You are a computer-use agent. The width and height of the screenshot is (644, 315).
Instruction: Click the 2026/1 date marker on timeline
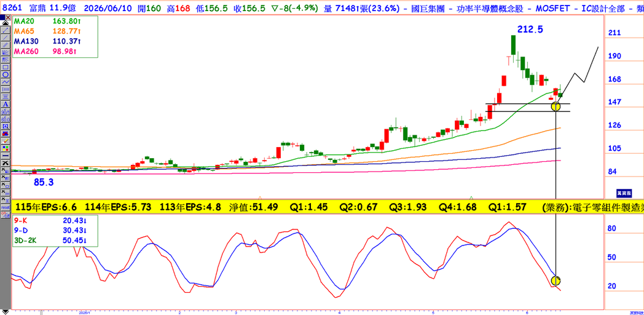[86, 313]
